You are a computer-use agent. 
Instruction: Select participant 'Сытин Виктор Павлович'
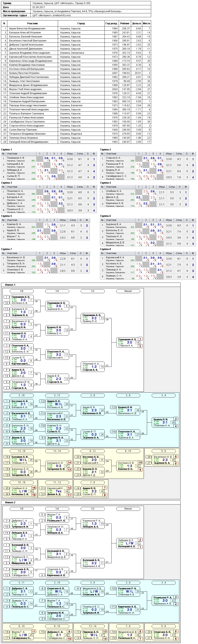(23, 130)
